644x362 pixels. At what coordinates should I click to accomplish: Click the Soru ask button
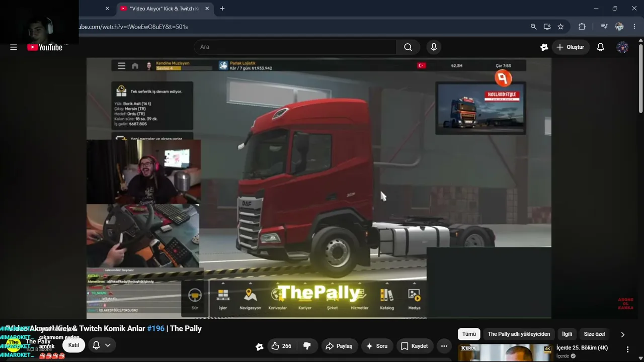coord(376,346)
